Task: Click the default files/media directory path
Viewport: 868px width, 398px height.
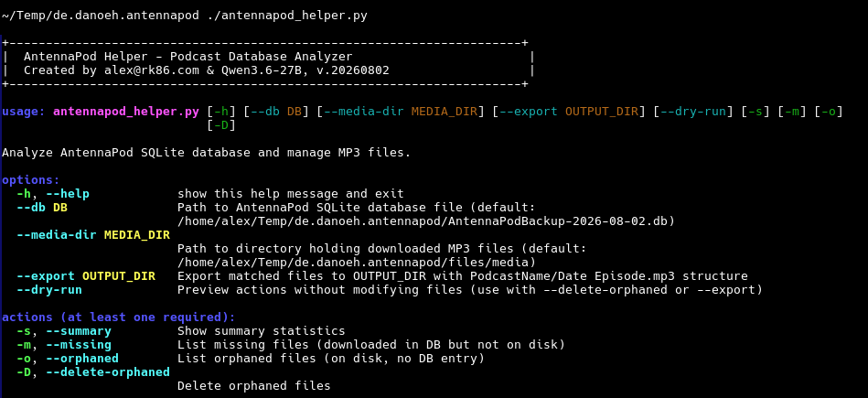Action: (x=357, y=263)
